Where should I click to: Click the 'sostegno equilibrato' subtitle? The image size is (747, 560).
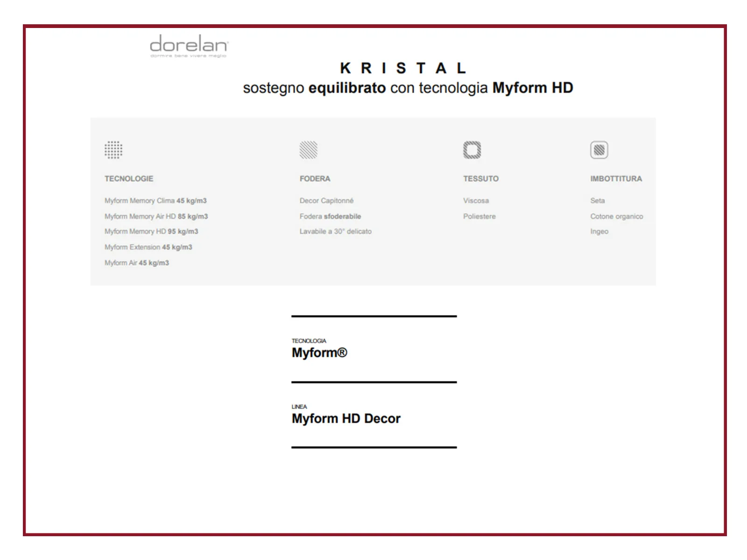[408, 88]
